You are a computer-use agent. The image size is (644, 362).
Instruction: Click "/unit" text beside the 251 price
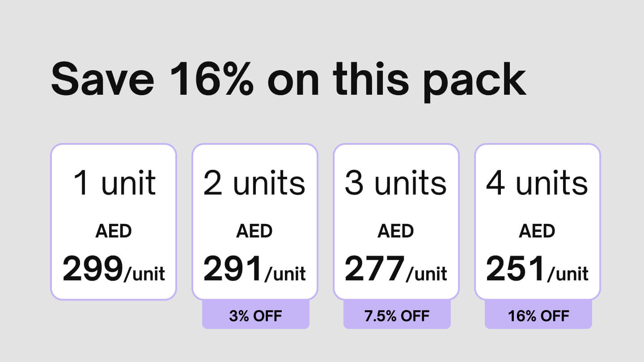(568, 273)
